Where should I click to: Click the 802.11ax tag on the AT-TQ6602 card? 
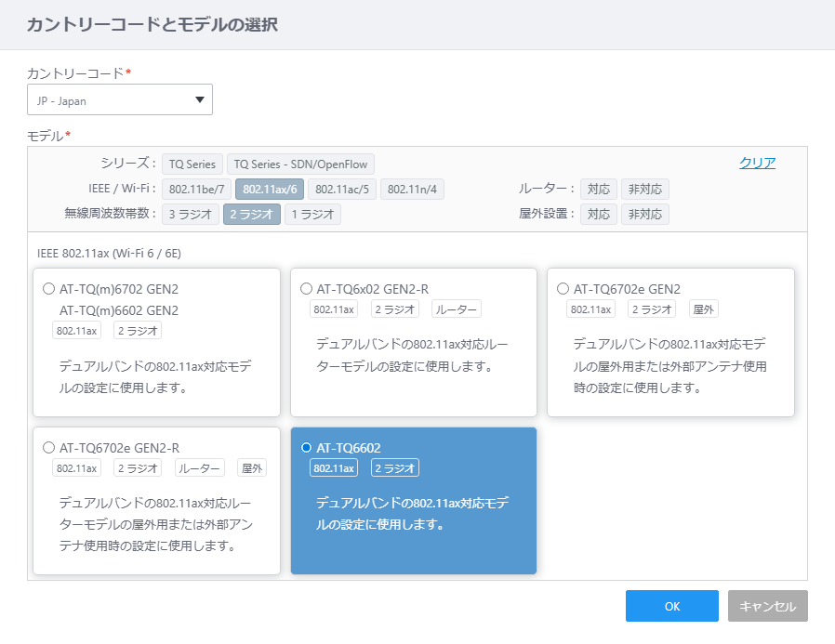tap(334, 467)
